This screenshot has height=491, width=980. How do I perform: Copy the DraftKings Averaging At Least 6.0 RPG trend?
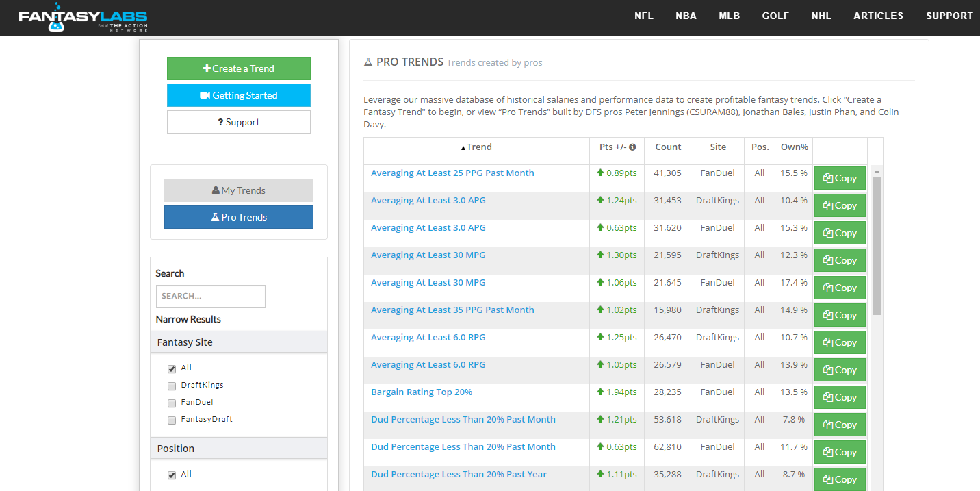tap(840, 342)
